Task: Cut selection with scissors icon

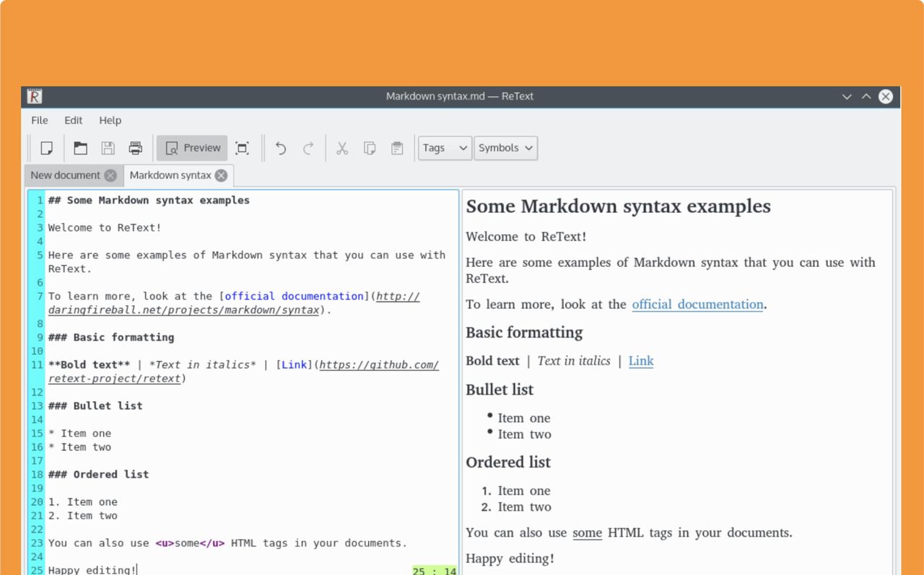Action: pos(342,148)
